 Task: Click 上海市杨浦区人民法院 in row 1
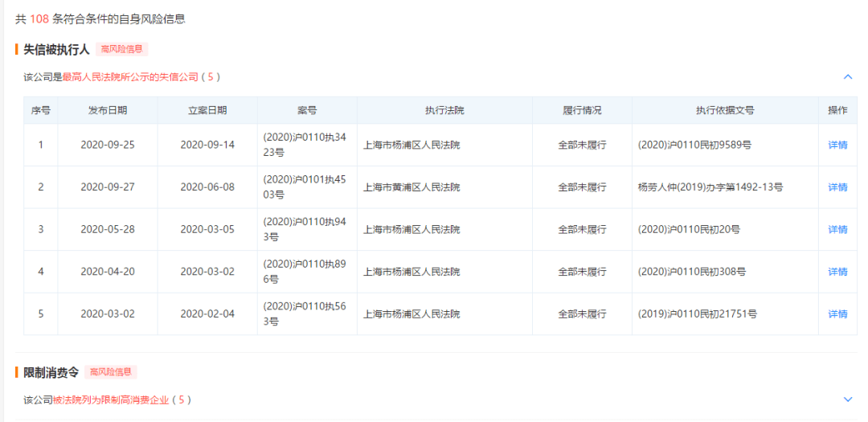411,145
